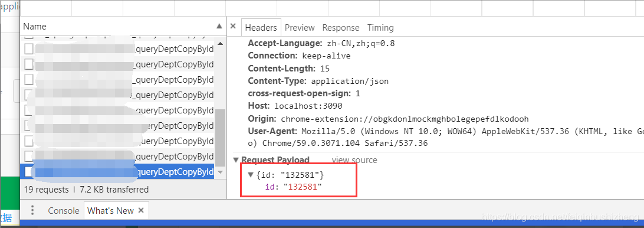Click the User-Agent header line
The height and width of the screenshot is (228, 644).
coord(446,138)
